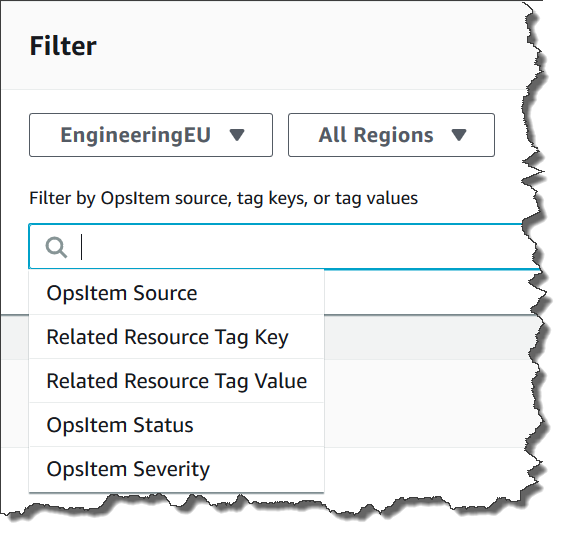
Task: Click the word 'Severity' in last suggestion
Action: coord(171,469)
